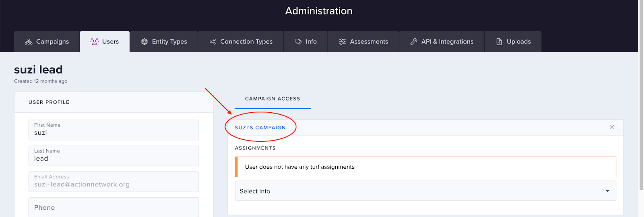This screenshot has width=644, height=217.
Task: Open the Campaigns tab
Action: (47, 41)
